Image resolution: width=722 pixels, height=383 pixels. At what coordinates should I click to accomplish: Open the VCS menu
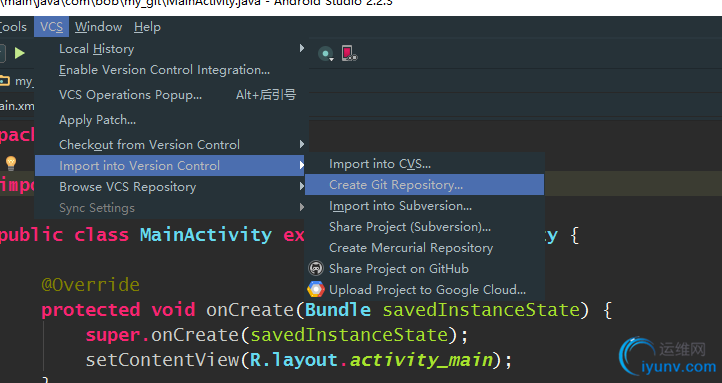point(51,27)
